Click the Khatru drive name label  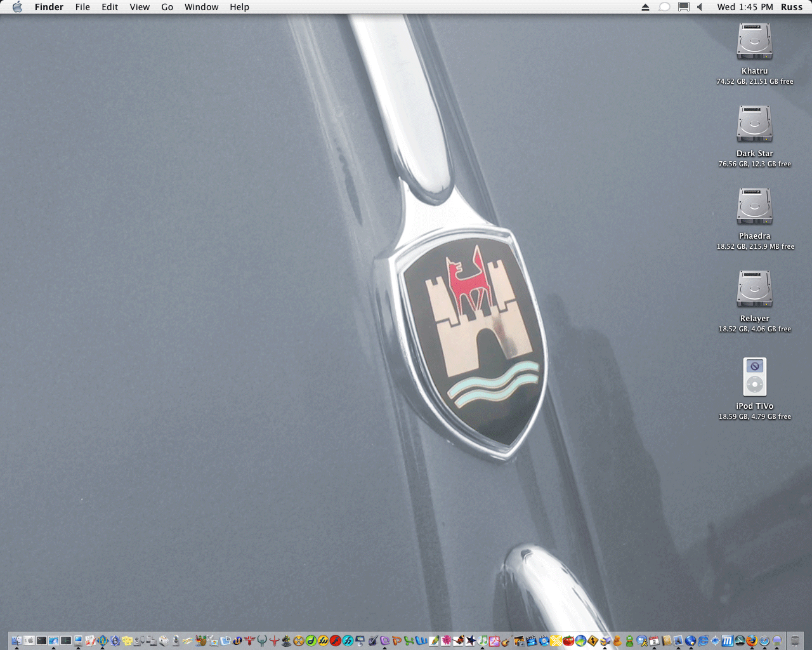(x=755, y=71)
